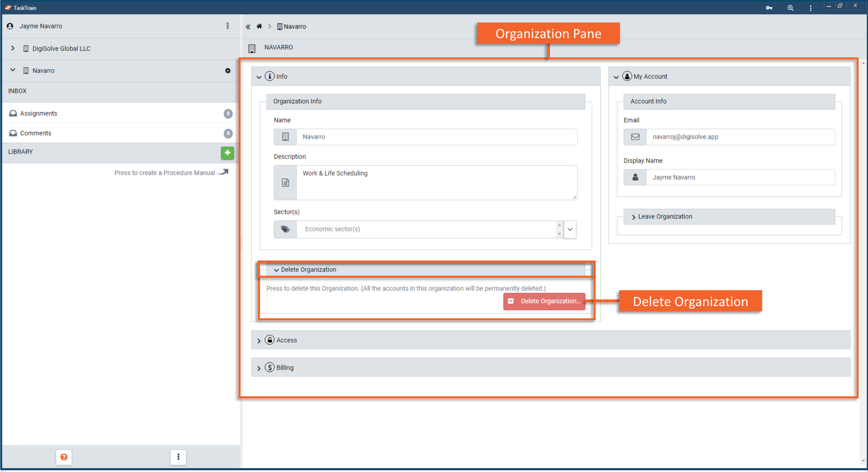The width and height of the screenshot is (868, 472).
Task: Open the user menu beside Jayme Navarro
Action: [227, 26]
